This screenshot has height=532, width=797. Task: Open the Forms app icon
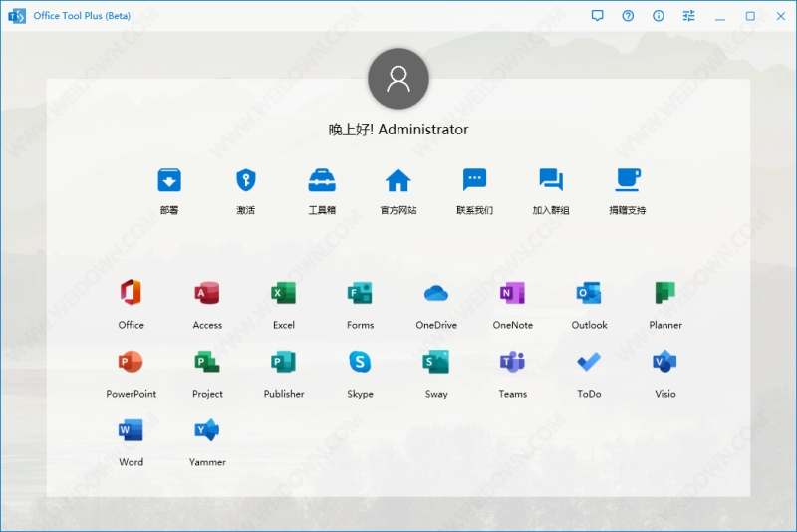click(x=360, y=293)
